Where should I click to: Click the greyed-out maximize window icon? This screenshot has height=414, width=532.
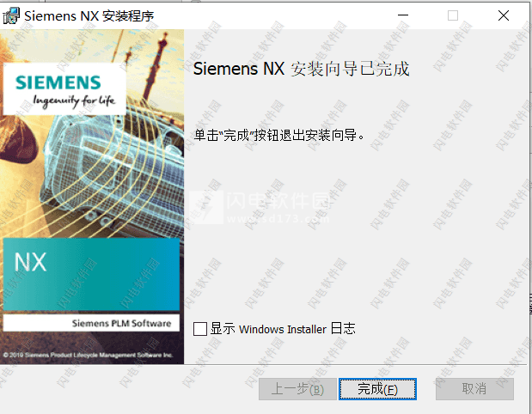453,15
